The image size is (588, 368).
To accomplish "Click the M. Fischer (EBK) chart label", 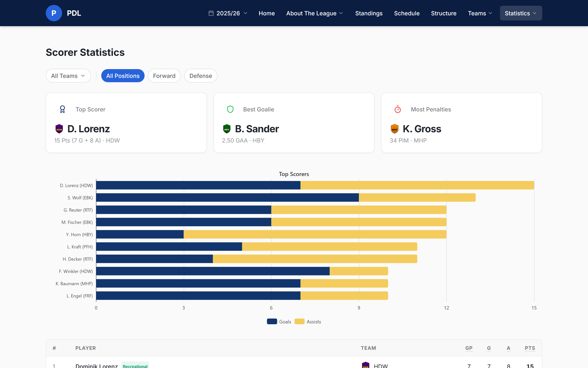I will pyautogui.click(x=77, y=222).
